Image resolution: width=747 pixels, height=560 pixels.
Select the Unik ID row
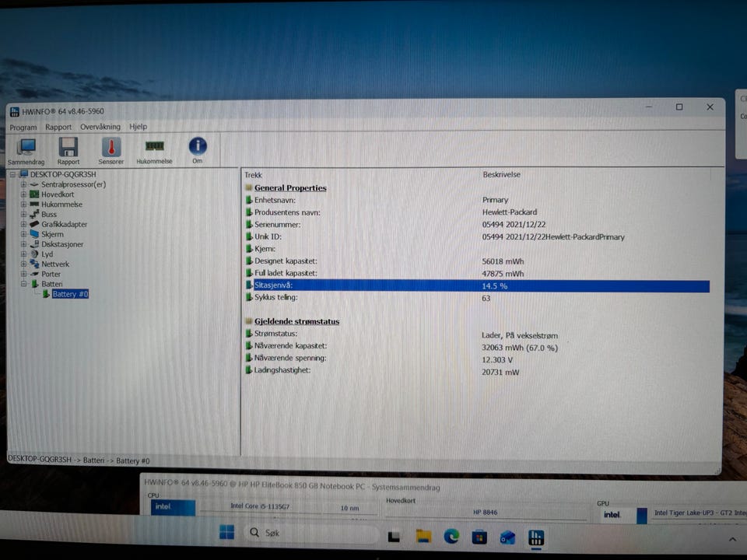point(476,236)
